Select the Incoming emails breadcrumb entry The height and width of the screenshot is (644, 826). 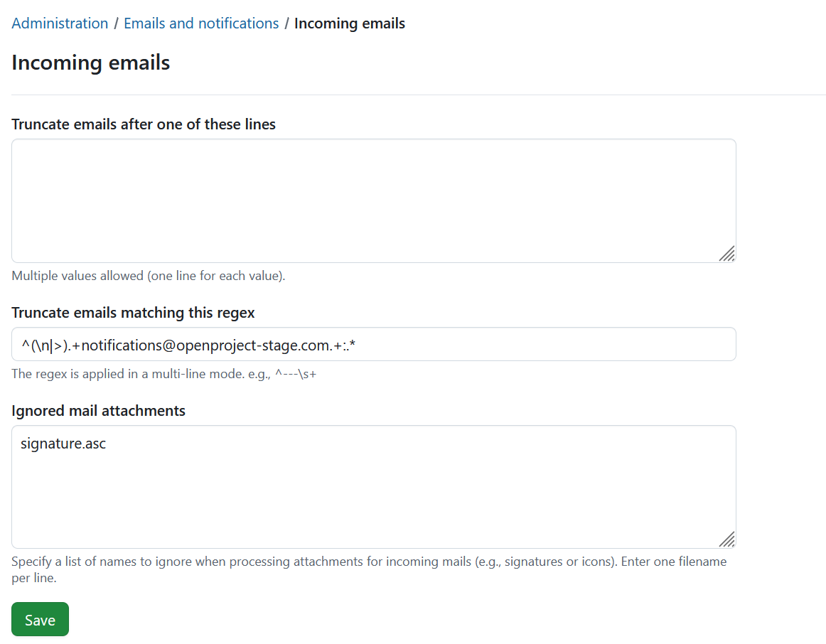point(349,23)
